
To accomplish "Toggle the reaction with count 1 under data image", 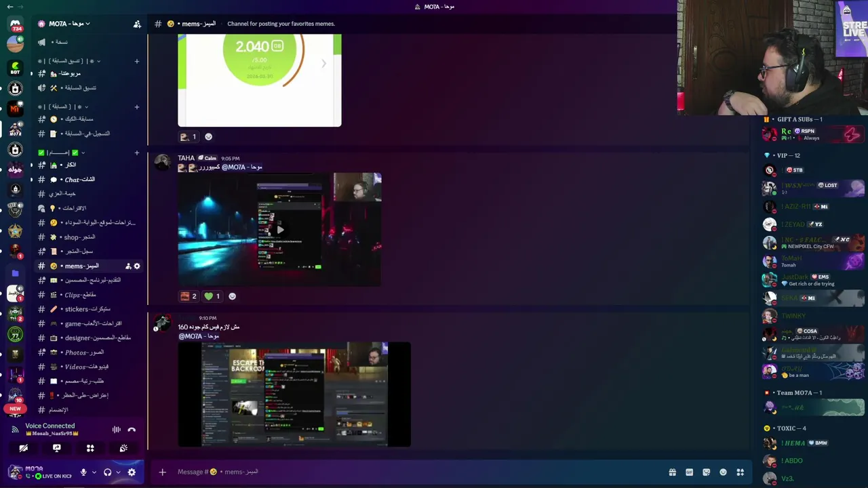I will coord(189,137).
